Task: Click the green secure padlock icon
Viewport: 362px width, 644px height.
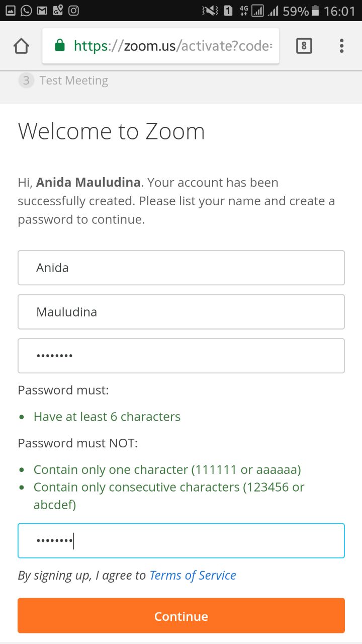Action: [60, 46]
